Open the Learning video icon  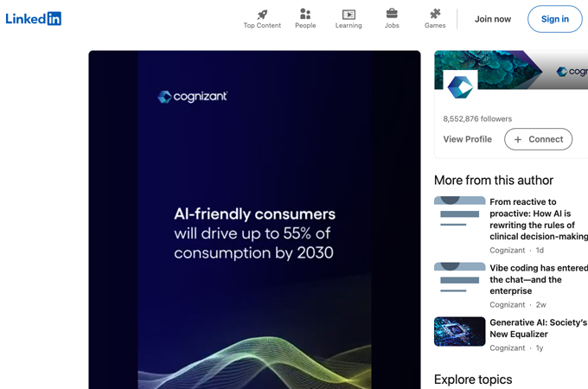(x=348, y=15)
